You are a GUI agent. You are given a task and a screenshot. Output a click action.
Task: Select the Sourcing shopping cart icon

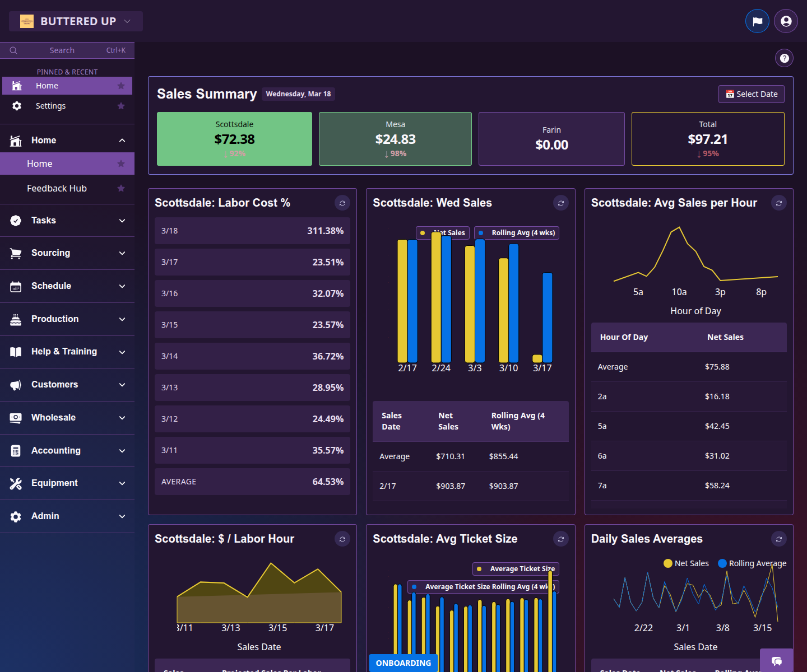click(x=16, y=253)
